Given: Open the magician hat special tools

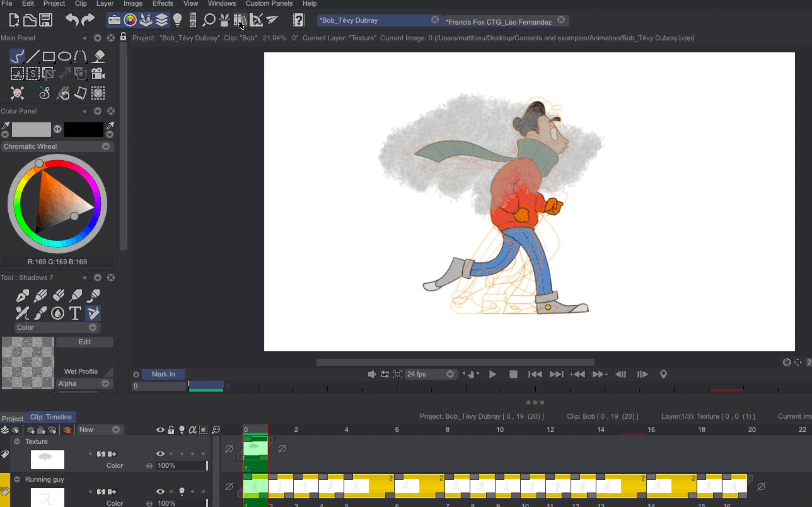Looking at the screenshot, I should coord(224,20).
